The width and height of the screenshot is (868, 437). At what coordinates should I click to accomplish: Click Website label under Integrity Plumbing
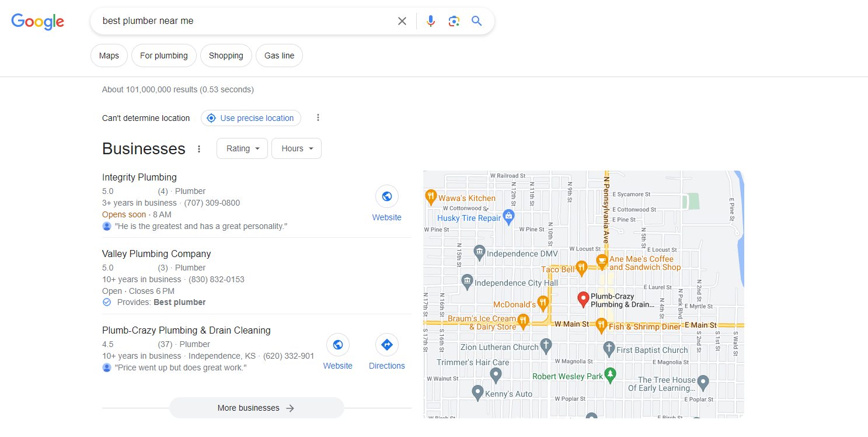tap(387, 217)
